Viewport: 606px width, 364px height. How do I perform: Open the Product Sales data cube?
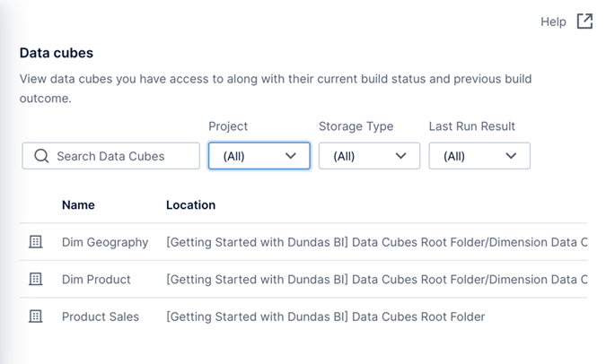(101, 316)
